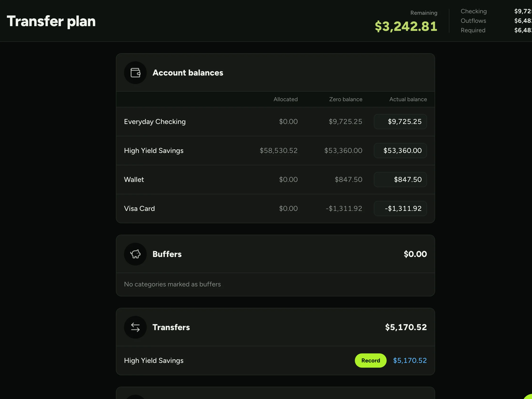Click Everyday Checking allocated $0.00
532x399 pixels.
[x=288, y=121]
